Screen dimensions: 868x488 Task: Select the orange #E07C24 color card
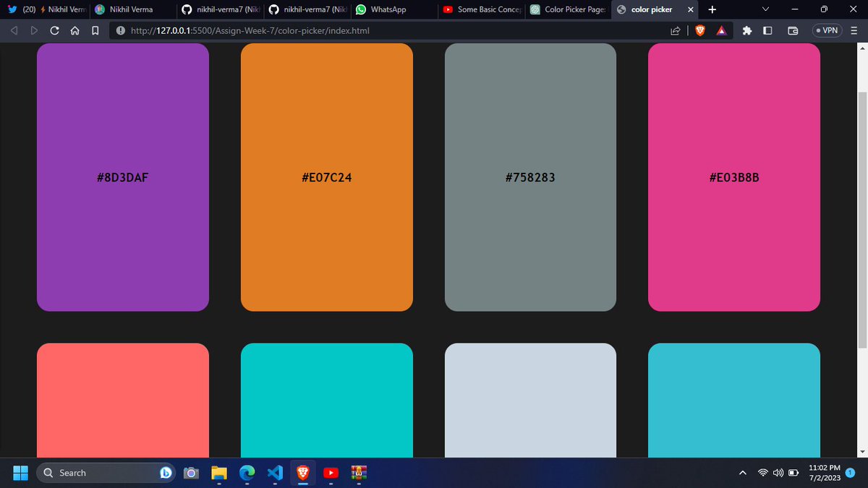pyautogui.click(x=327, y=177)
